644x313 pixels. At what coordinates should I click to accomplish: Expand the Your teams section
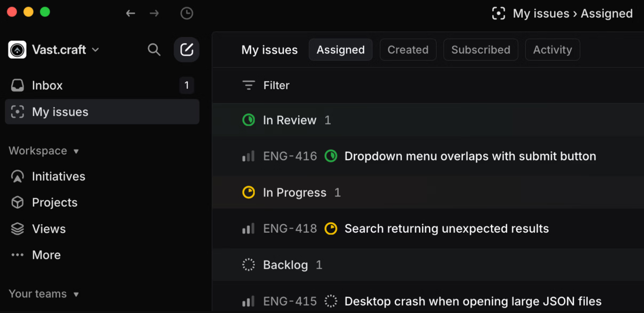(77, 294)
